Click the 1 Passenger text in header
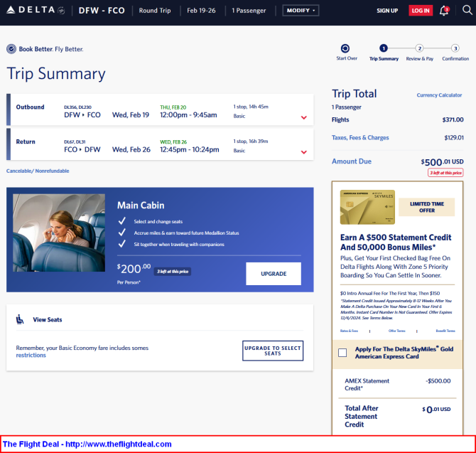This screenshot has width=476, height=453. [249, 11]
